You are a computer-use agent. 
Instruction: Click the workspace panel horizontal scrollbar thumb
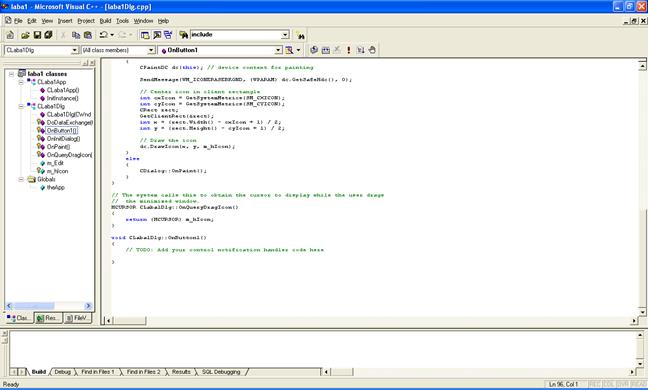tap(33, 306)
